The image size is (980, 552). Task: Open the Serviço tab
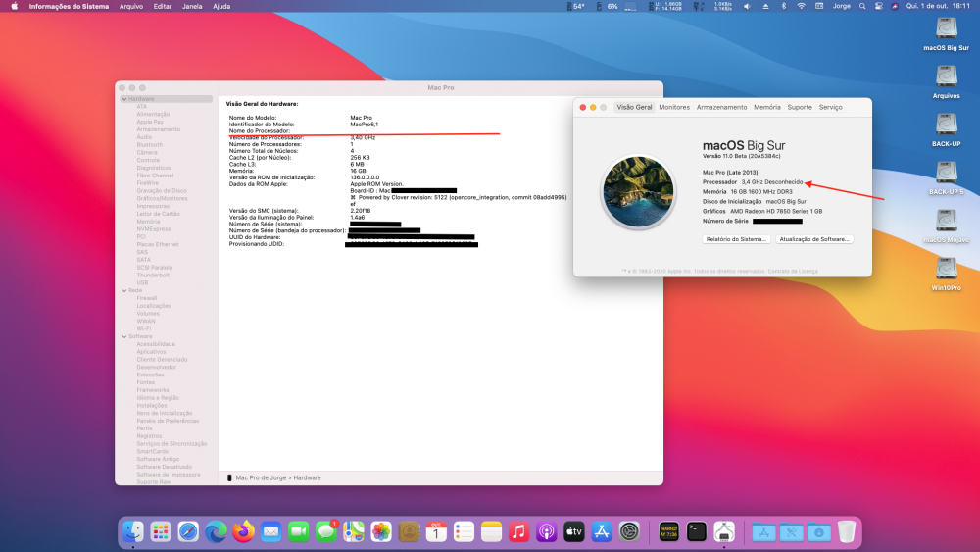coord(831,108)
